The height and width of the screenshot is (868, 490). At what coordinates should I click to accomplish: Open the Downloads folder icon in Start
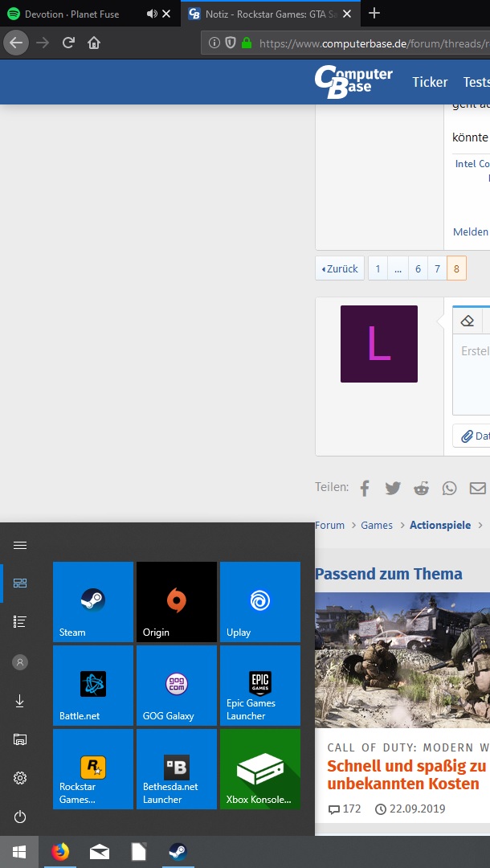pos(20,702)
